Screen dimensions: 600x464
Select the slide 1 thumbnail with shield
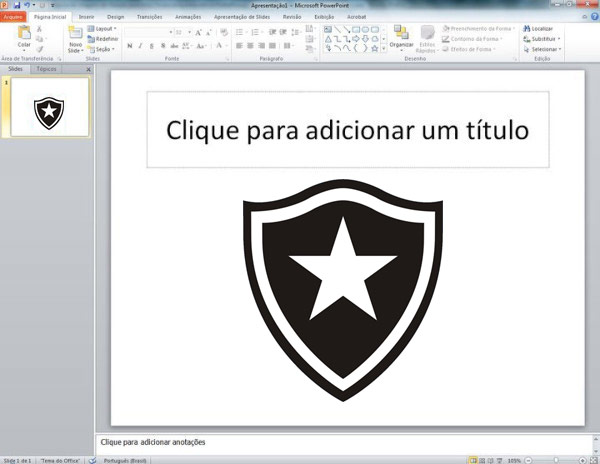click(x=48, y=107)
